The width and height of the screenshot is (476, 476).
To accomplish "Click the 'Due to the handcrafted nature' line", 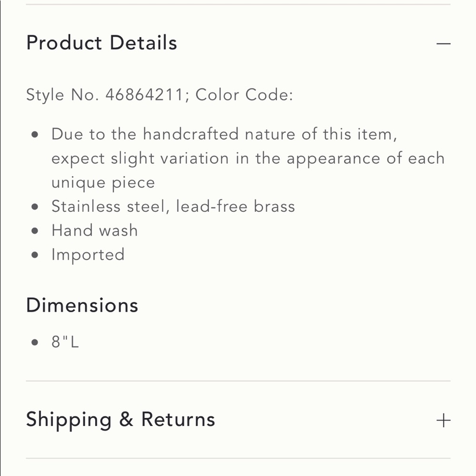I will (224, 134).
